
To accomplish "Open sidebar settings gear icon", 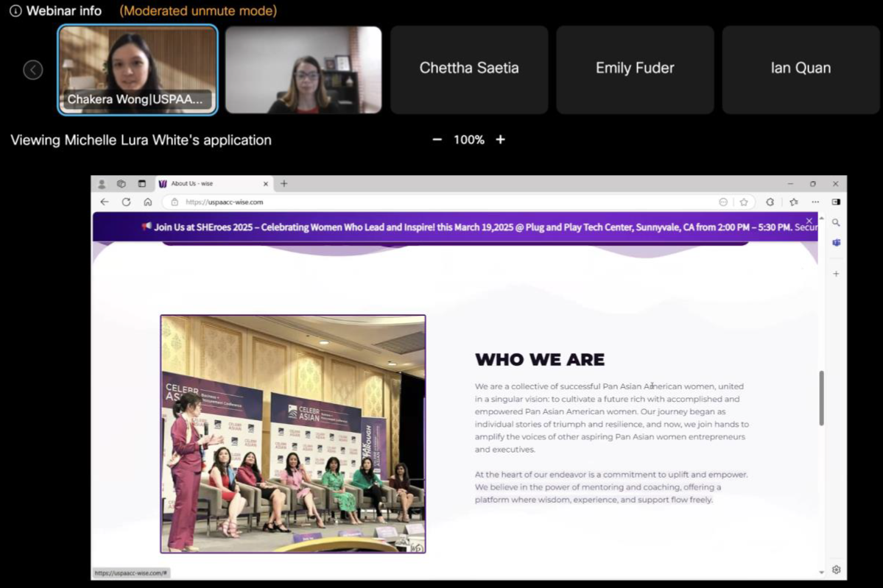I will [837, 570].
